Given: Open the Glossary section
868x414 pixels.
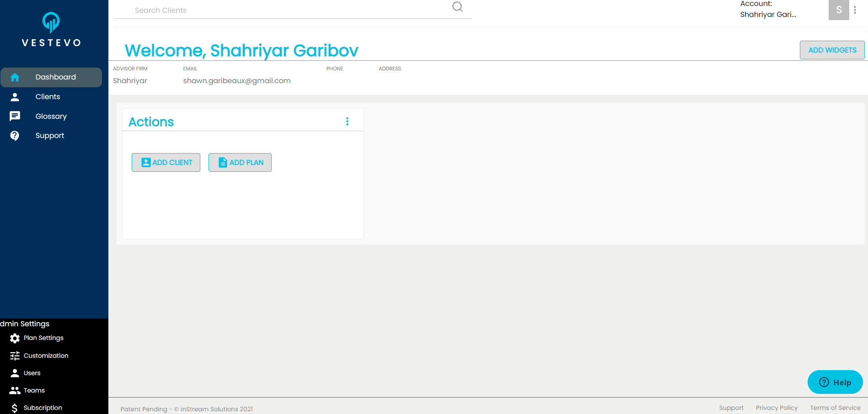Looking at the screenshot, I should pos(51,116).
